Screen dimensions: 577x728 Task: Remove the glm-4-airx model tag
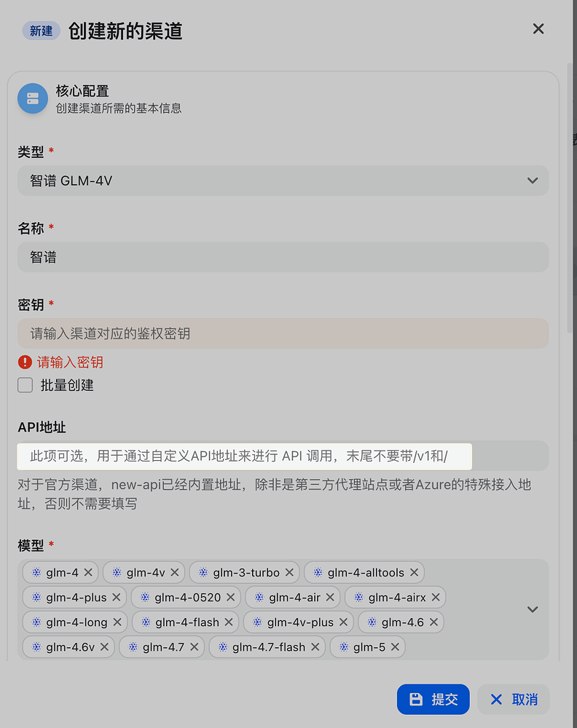(436, 597)
